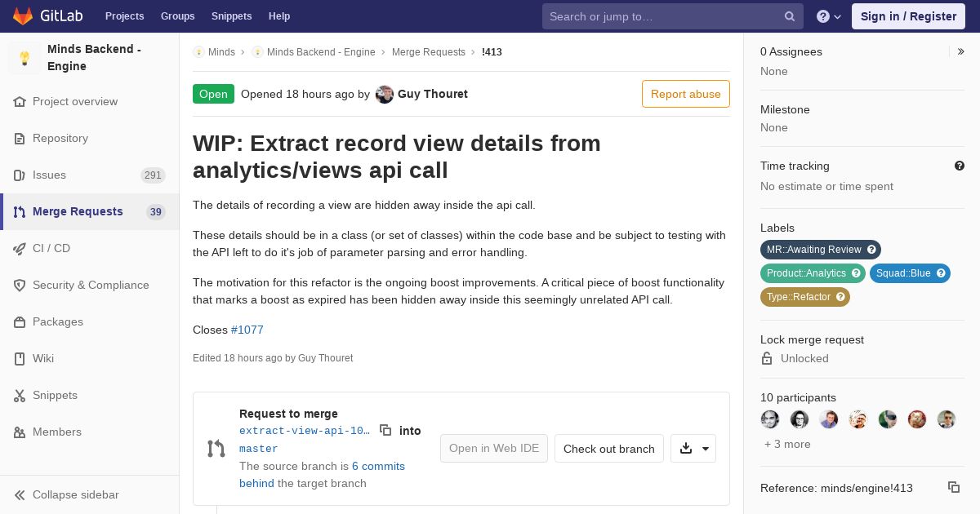Click Guy Thouret's avatar image
This screenshot has width=980, height=514.
(x=385, y=94)
